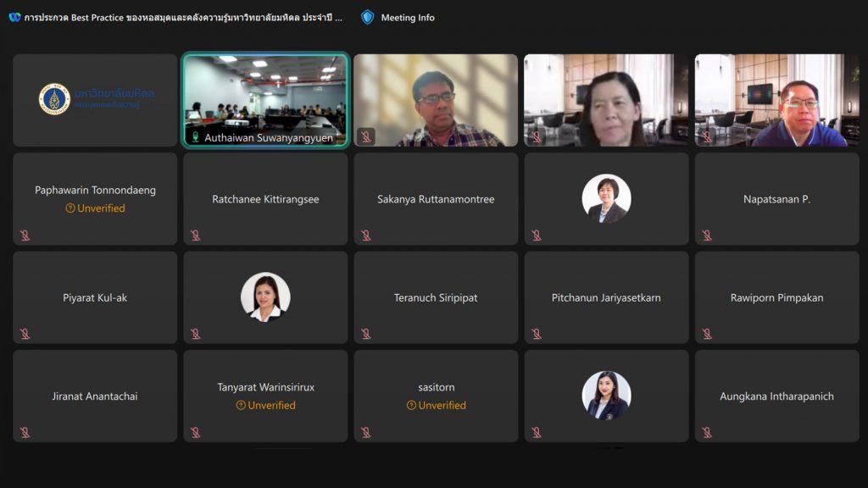Viewport: 868px width, 488px height.
Task: Click the muted mic icon on Ratchanee Kittirangsee's tile
Action: click(x=195, y=236)
